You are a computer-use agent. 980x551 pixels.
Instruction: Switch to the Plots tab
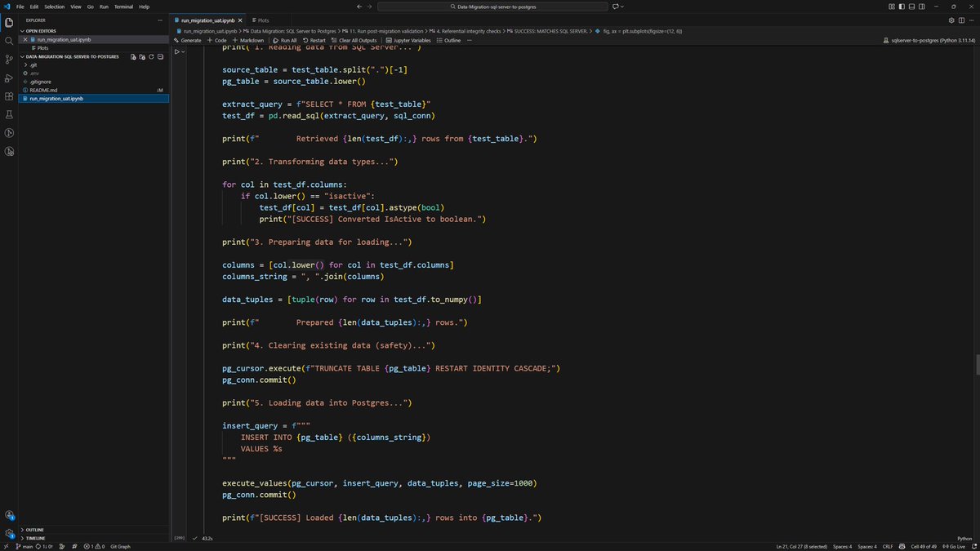pyautogui.click(x=261, y=20)
